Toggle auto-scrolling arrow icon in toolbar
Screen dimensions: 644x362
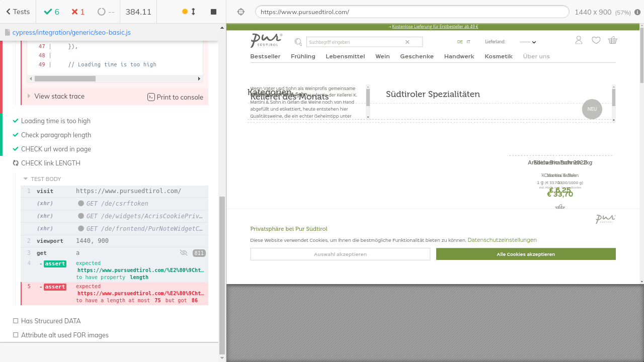pos(193,12)
